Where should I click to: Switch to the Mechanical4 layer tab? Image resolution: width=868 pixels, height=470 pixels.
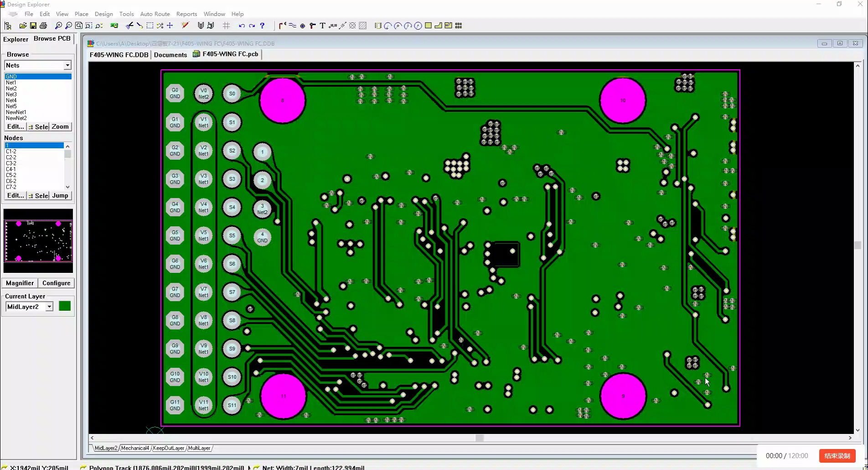135,448
